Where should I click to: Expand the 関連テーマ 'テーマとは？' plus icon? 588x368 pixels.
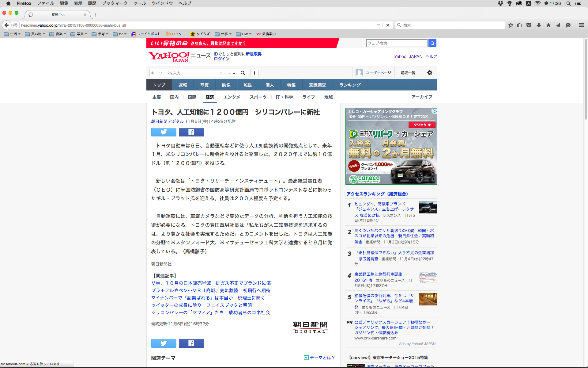tap(306, 358)
